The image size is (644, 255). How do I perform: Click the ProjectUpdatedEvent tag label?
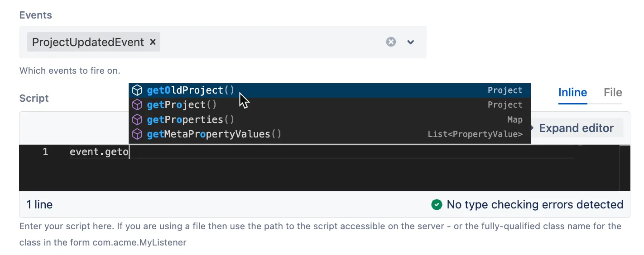88,42
